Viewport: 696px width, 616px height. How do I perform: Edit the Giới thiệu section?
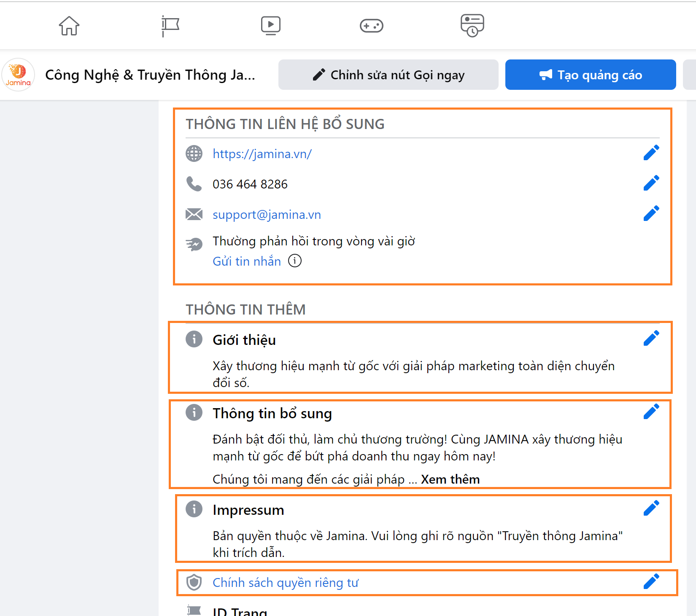tap(651, 338)
